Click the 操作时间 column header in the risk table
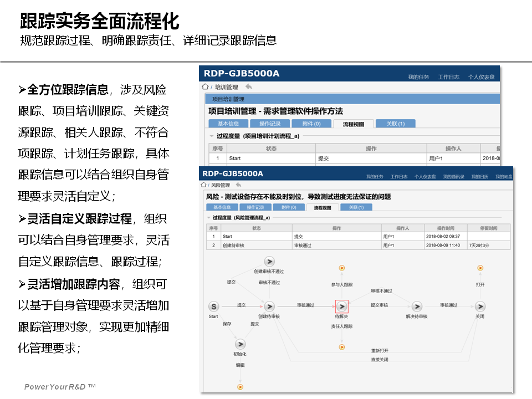This screenshot has height=399, width=532. click(446, 228)
